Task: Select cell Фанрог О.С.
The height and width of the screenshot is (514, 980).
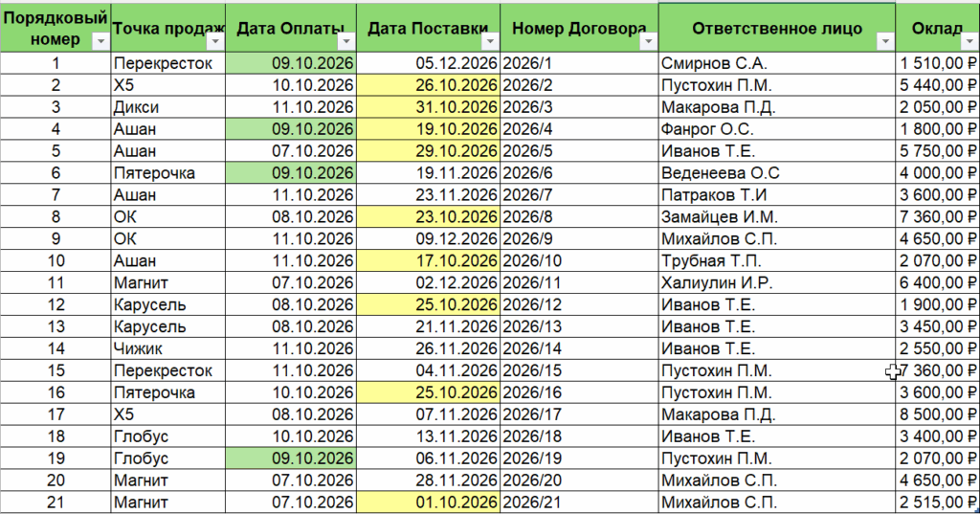Action: [x=777, y=129]
